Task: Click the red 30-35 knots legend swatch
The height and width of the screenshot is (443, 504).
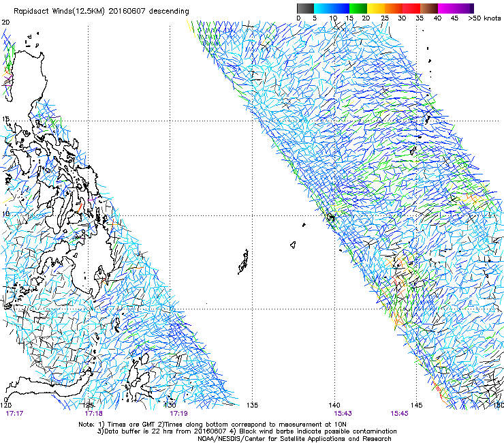Action: pos(411,8)
